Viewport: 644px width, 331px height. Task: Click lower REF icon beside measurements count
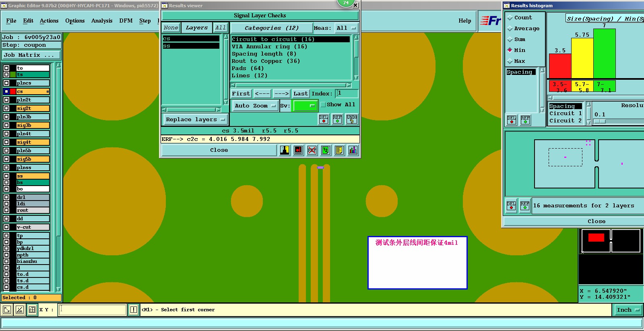tap(525, 205)
